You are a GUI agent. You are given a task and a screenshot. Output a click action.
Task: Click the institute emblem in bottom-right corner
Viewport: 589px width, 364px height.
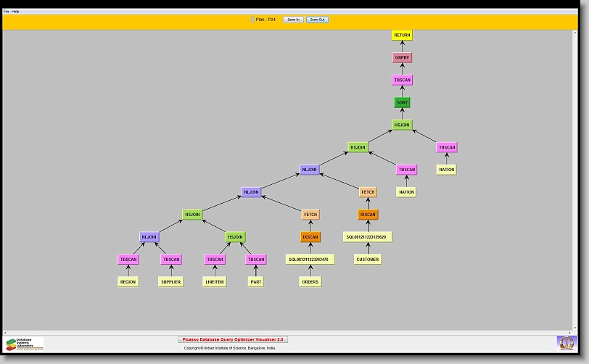(565, 342)
